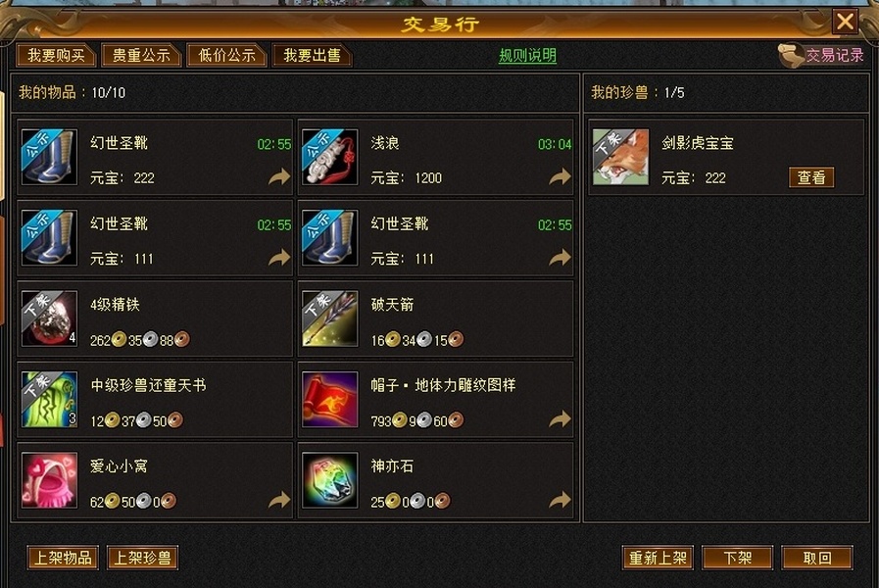The image size is (879, 588).
Task: Switch to the 我要购买 tab
Action: (56, 55)
